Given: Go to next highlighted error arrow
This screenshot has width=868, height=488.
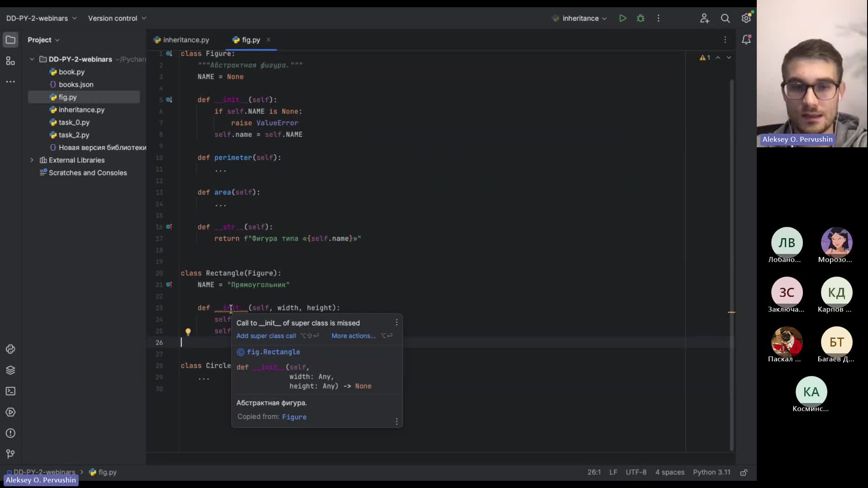Looking at the screenshot, I should [x=729, y=57].
